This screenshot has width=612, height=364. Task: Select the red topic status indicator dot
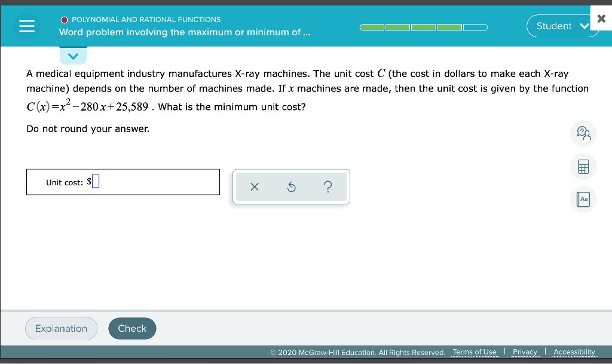pos(64,19)
